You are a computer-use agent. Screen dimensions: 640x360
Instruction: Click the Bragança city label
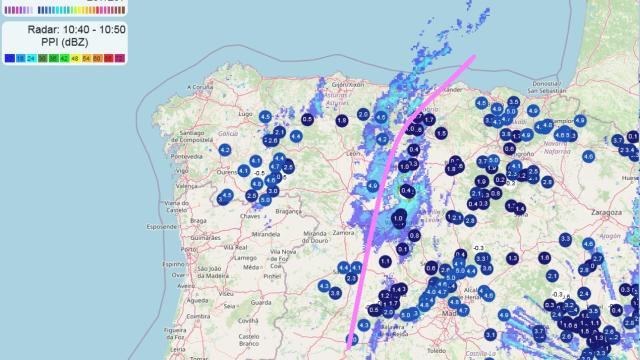click(289, 211)
